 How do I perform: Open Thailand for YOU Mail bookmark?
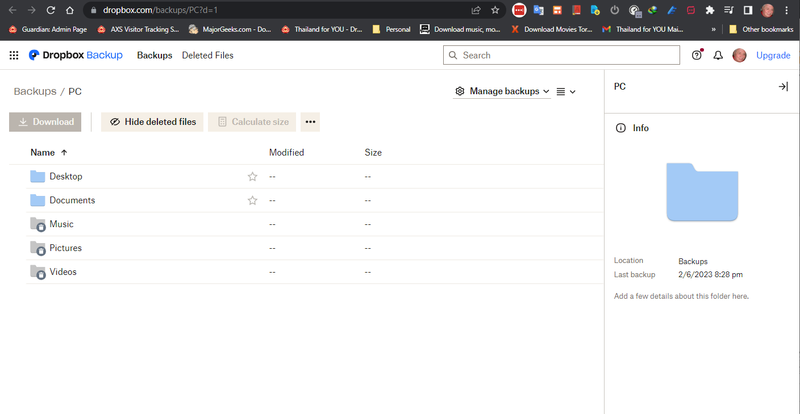click(643, 29)
